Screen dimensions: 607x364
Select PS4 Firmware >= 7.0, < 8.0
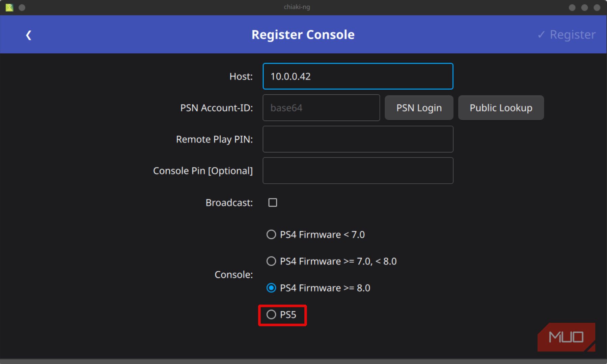coord(271,261)
